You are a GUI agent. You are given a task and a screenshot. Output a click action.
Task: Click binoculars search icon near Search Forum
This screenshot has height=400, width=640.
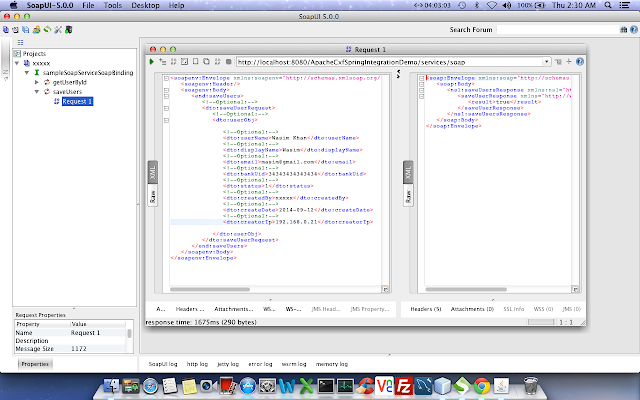pyautogui.click(x=624, y=30)
